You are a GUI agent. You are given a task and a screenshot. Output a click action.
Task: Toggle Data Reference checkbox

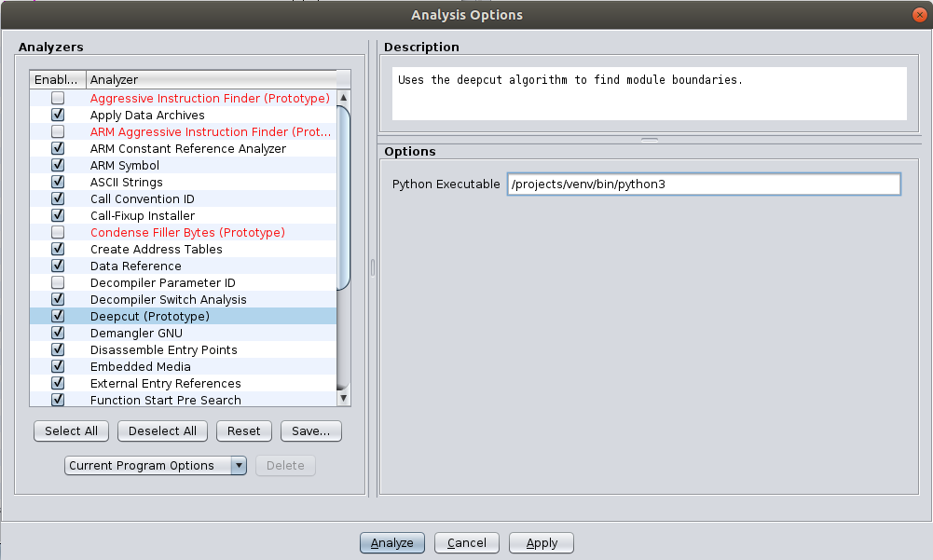pyautogui.click(x=58, y=266)
